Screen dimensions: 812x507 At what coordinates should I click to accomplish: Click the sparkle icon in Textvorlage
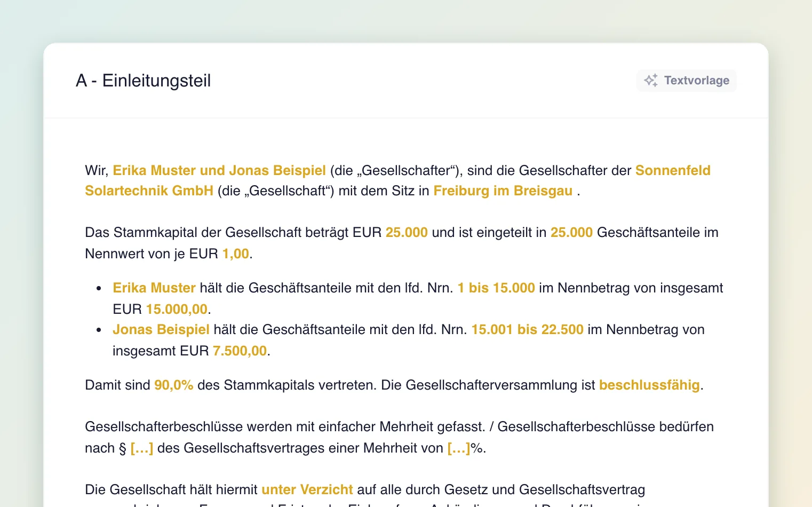(651, 81)
